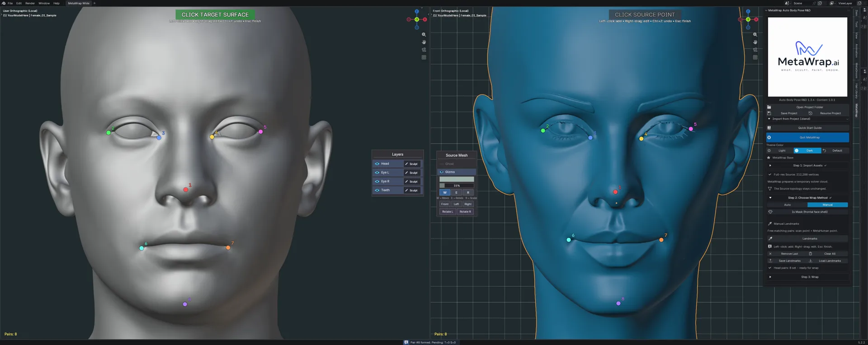
Task: Adjust the 15% opacity slider in Source Mesh
Action: pos(457,186)
